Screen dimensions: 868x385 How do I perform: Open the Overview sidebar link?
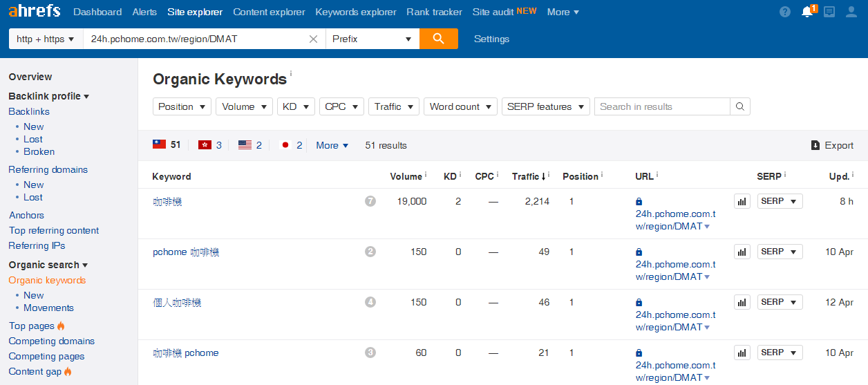tap(30, 77)
